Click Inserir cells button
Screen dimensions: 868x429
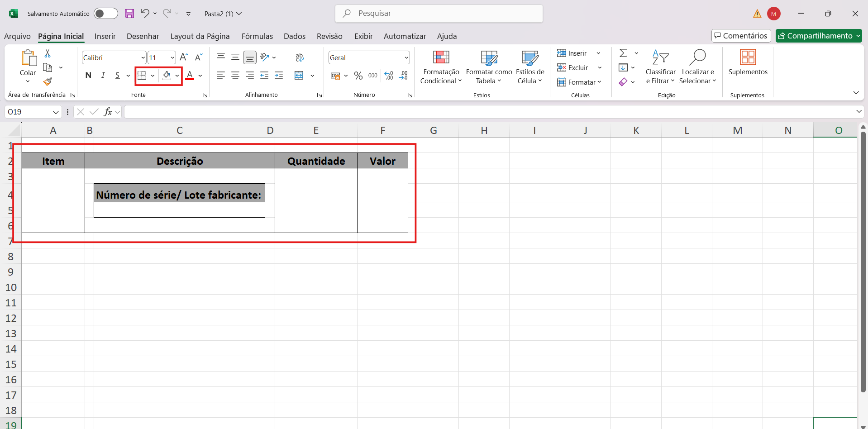572,53
